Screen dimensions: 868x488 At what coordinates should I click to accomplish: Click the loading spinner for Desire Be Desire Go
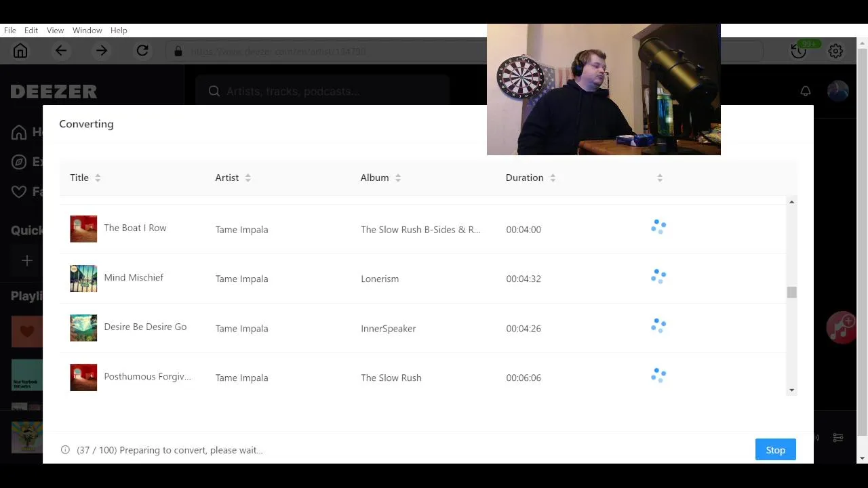click(x=658, y=326)
